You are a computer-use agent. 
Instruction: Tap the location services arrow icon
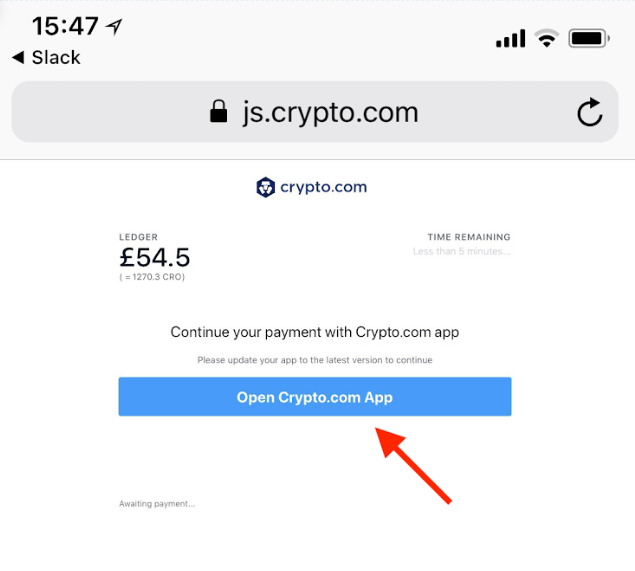[x=114, y=27]
